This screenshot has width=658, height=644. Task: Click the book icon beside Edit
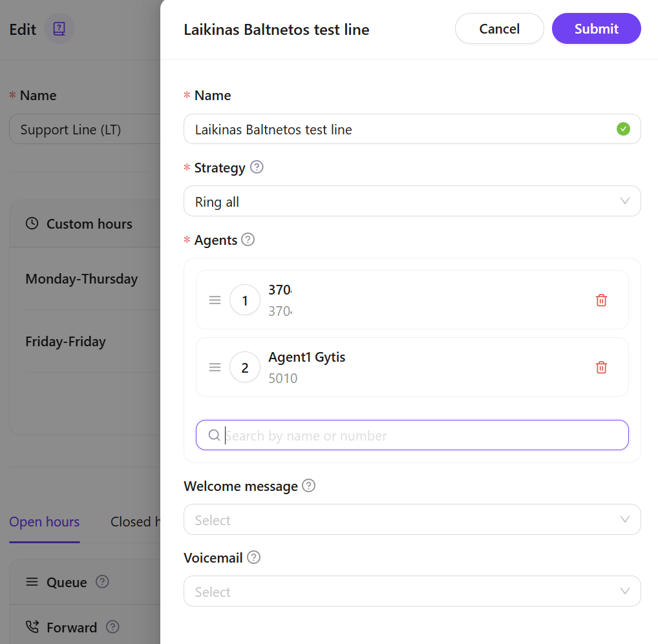click(59, 29)
